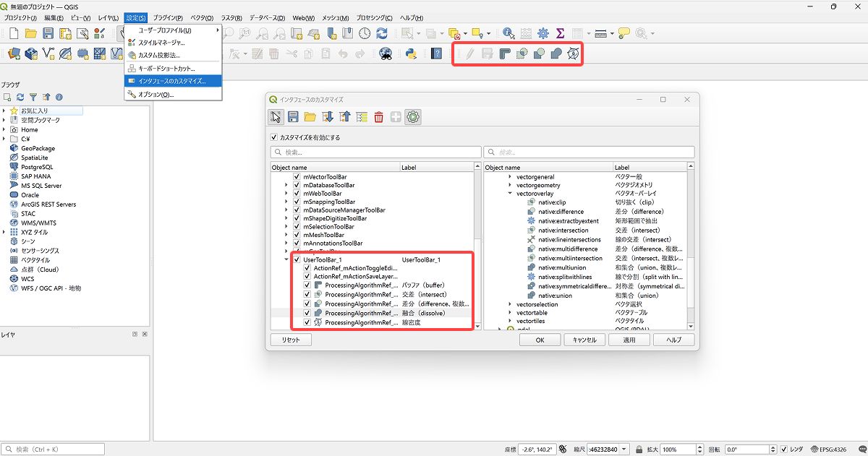Expand the vectorgeneral tree node

point(509,177)
